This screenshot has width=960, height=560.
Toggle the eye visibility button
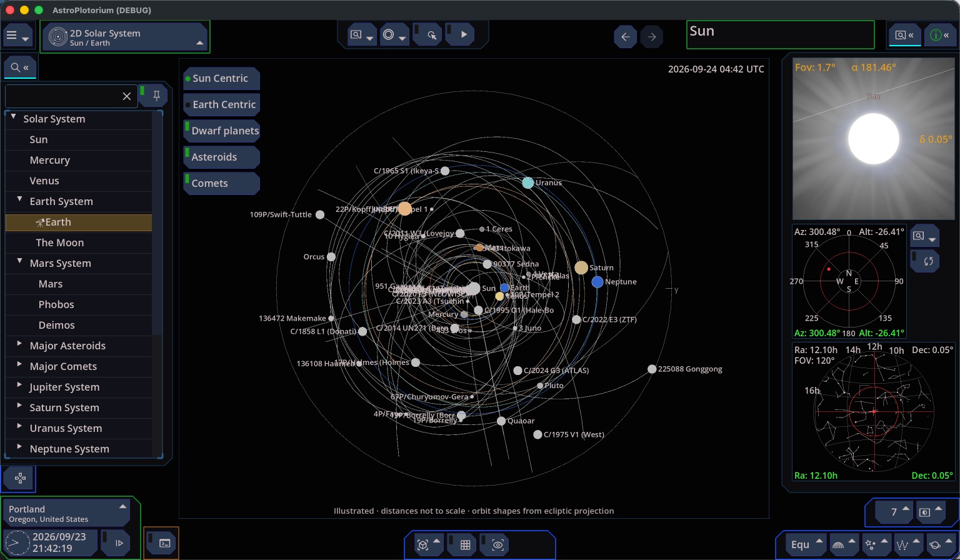(x=496, y=545)
